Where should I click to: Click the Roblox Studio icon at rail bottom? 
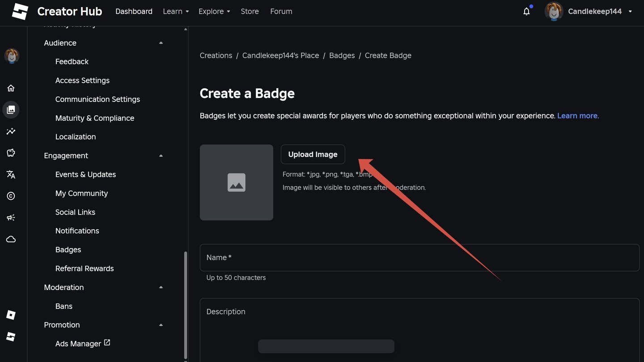coord(11,337)
